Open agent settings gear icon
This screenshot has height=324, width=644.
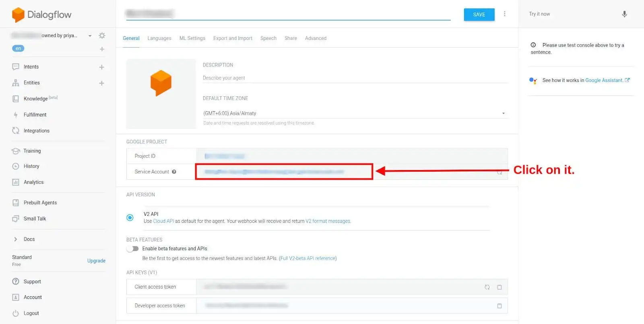(102, 35)
